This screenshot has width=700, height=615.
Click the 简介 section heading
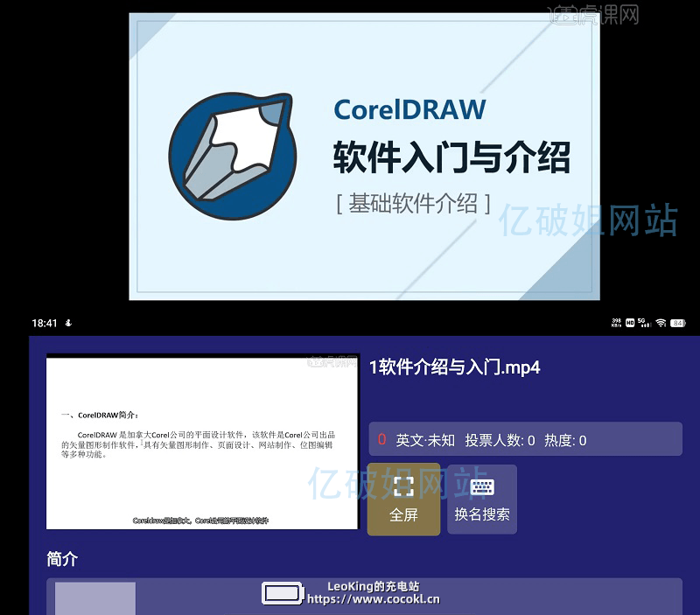click(x=62, y=559)
